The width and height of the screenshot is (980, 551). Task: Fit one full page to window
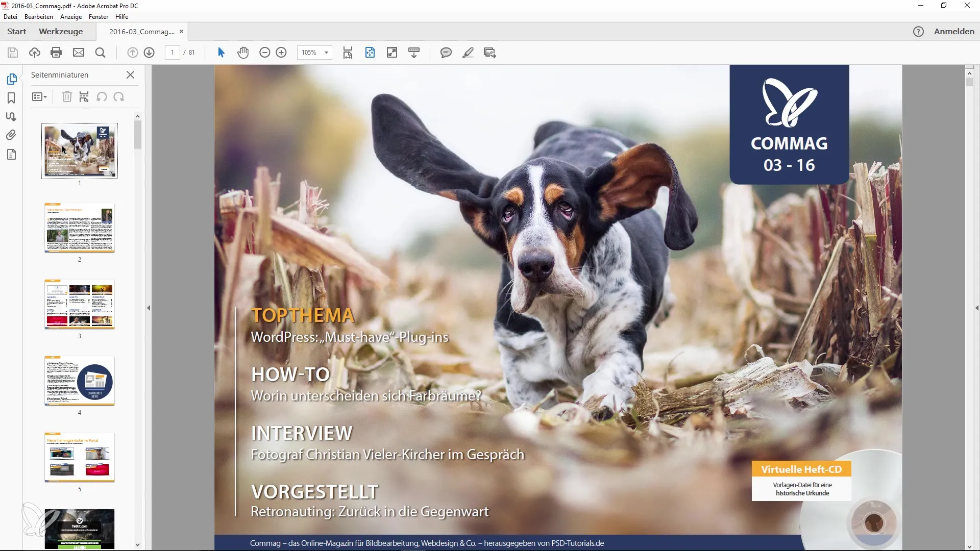coord(370,53)
